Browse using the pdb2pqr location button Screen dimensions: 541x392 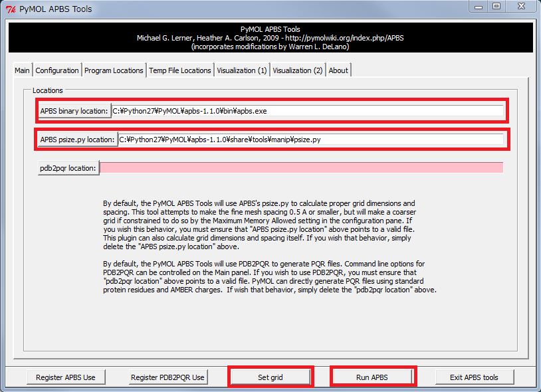tap(68, 168)
